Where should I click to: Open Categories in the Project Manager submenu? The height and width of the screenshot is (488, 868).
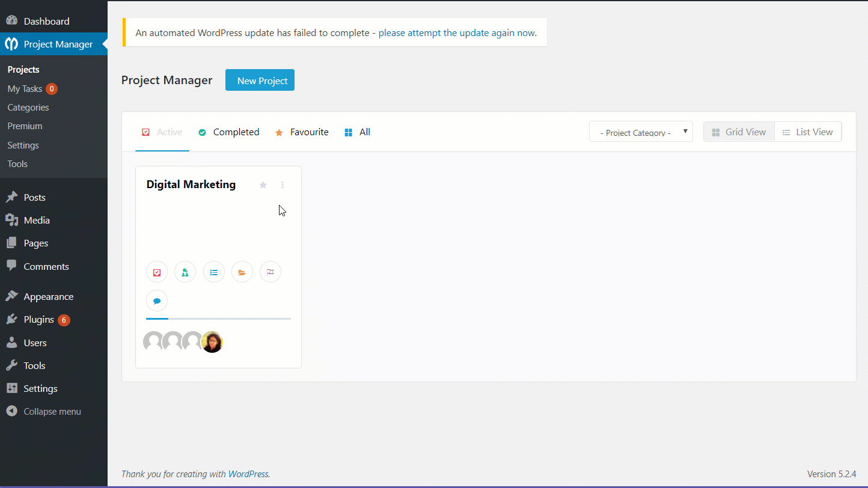point(28,108)
